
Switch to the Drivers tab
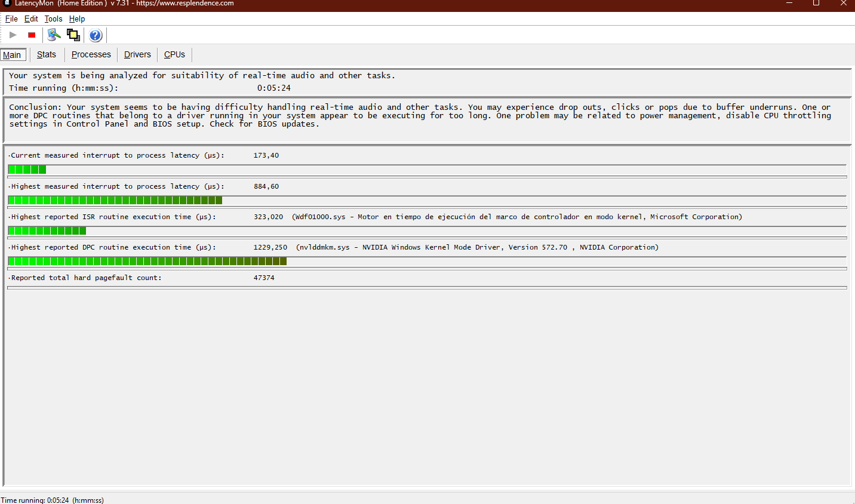pos(137,54)
